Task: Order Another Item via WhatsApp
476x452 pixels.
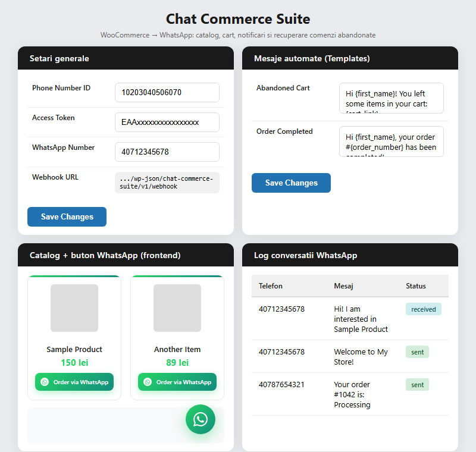Action: coord(177,382)
